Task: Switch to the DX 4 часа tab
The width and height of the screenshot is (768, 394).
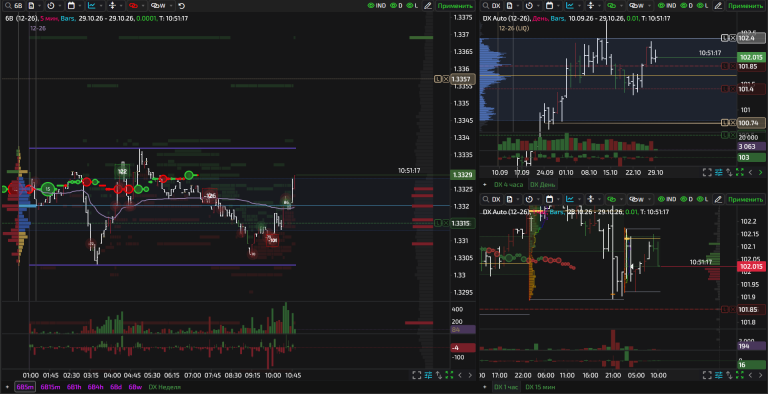Action: (x=508, y=185)
